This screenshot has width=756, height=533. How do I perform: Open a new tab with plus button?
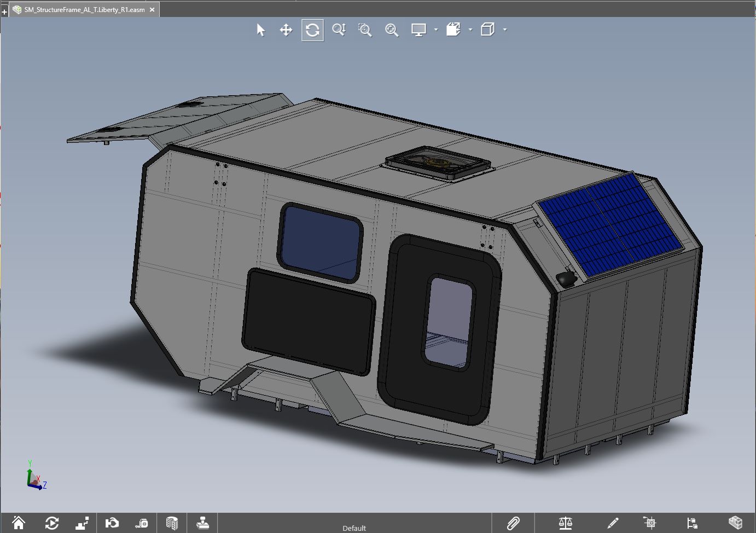point(4,11)
